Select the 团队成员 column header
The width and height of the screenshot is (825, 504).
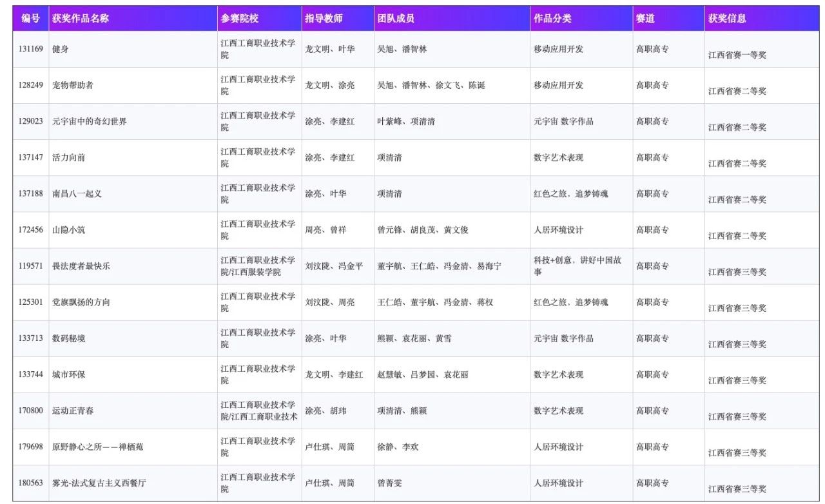(x=396, y=19)
